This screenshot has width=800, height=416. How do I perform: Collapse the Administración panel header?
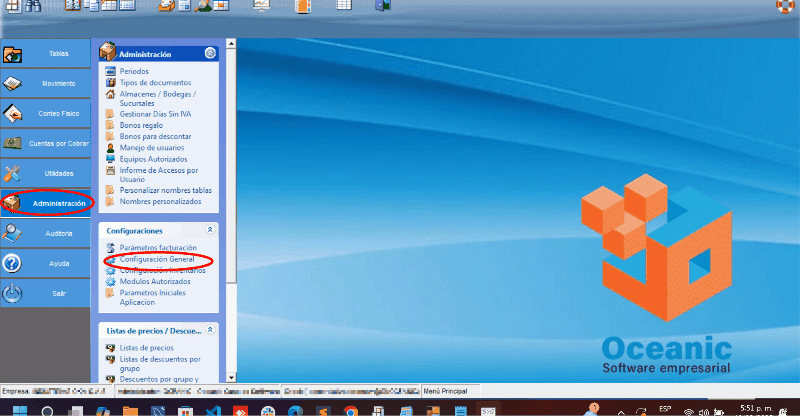pyautogui.click(x=209, y=54)
